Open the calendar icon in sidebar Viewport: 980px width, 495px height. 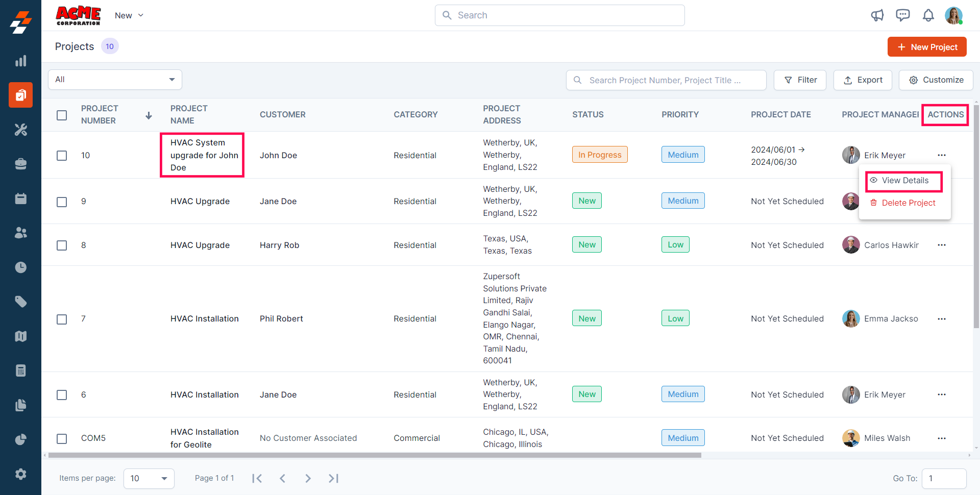(x=20, y=199)
